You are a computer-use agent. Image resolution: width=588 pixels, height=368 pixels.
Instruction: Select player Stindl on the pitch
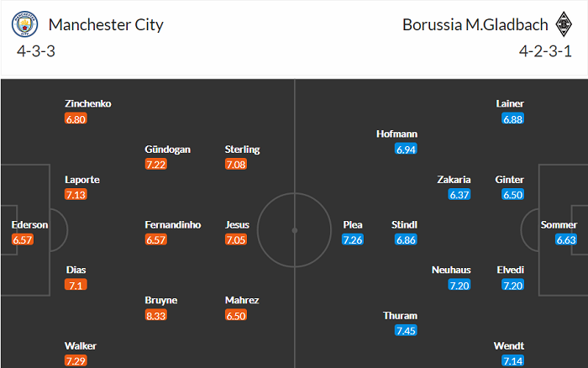(x=405, y=225)
